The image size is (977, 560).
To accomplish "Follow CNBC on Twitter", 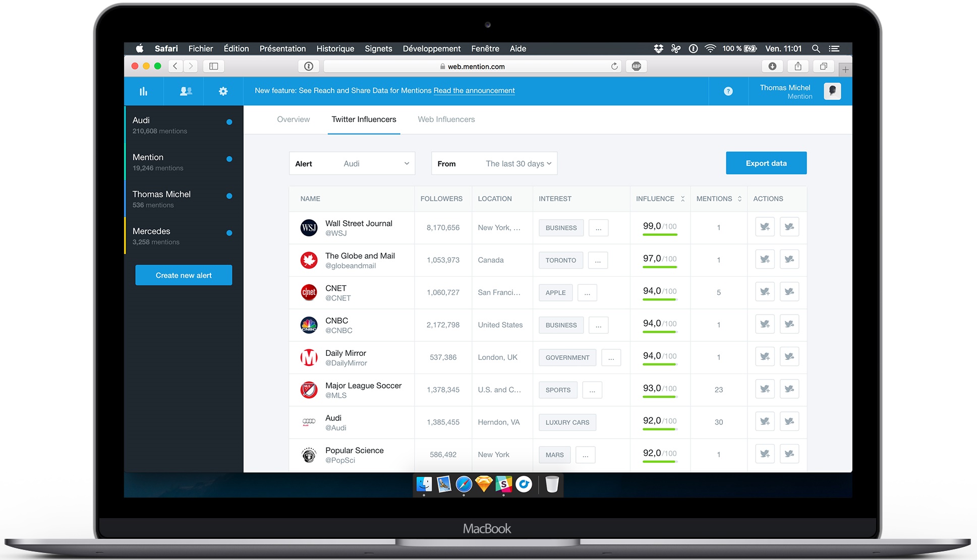I will (765, 325).
